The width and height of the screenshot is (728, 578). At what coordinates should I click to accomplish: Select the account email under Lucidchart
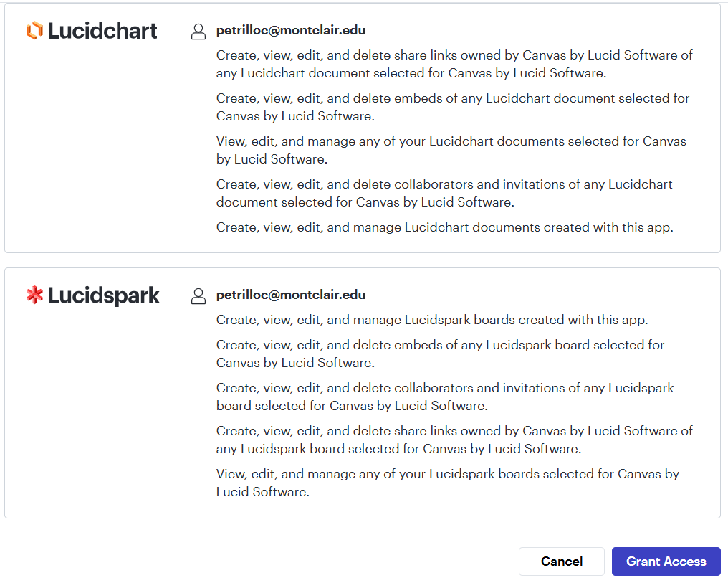[x=291, y=31]
